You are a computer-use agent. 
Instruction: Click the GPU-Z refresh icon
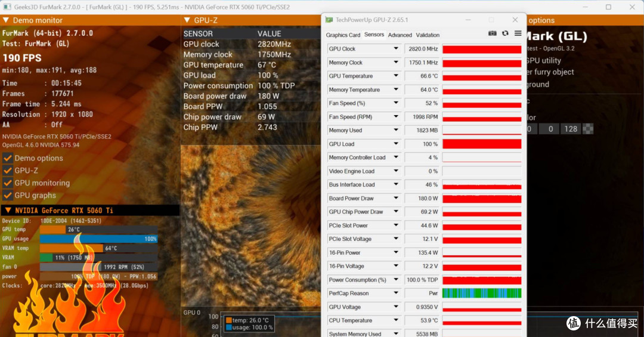505,33
